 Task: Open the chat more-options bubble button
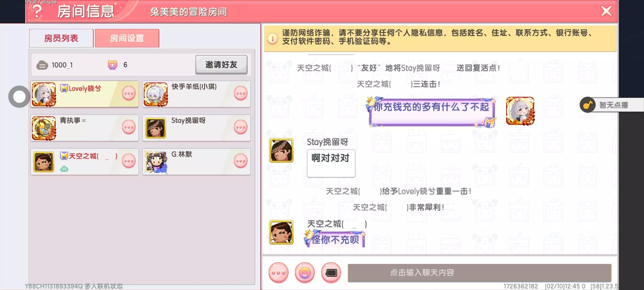(x=279, y=273)
